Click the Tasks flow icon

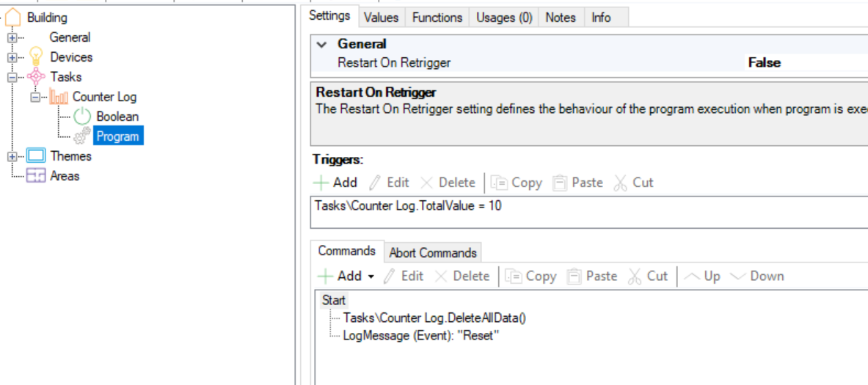coord(36,77)
